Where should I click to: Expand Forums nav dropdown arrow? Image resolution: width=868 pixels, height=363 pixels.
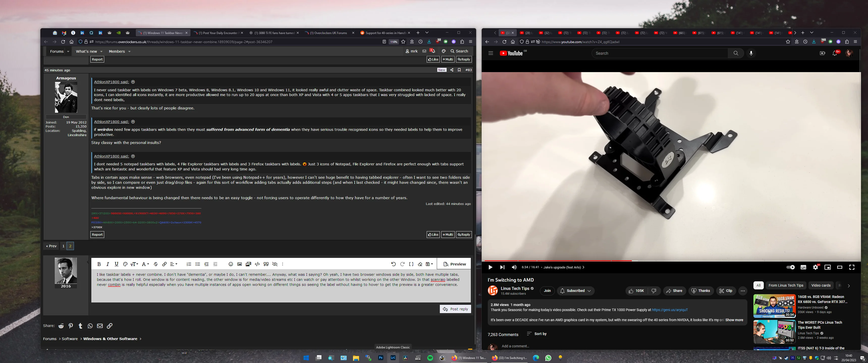tap(68, 51)
